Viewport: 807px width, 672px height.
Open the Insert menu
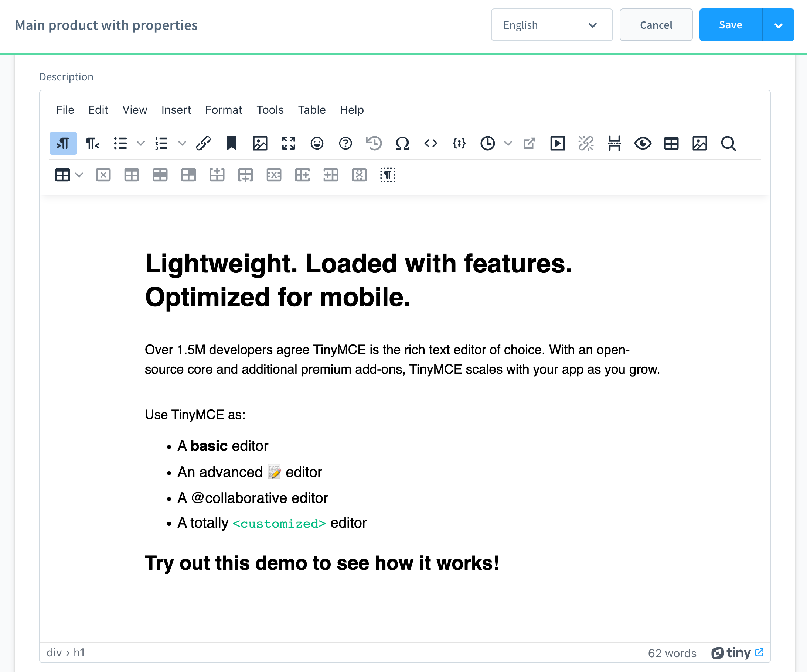click(176, 110)
